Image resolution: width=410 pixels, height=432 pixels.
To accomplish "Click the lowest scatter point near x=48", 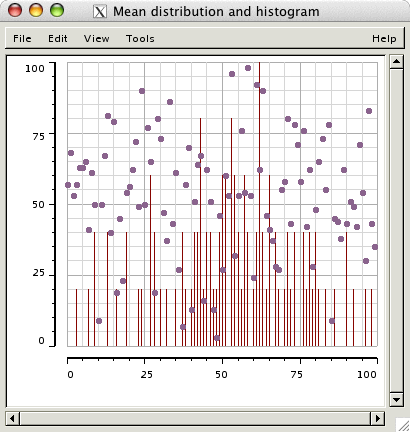I will click(x=217, y=338).
